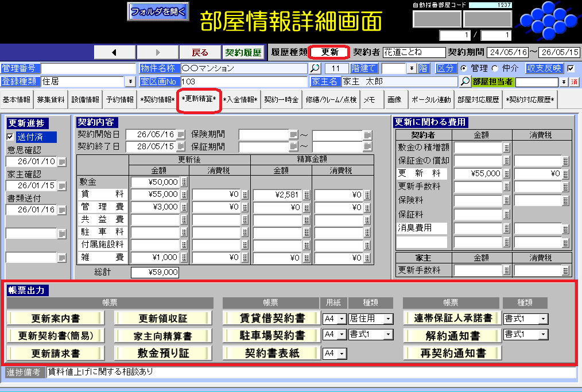Expand the 登録種類 dropdown
Viewport: 582px width, 392px height.
click(x=131, y=82)
